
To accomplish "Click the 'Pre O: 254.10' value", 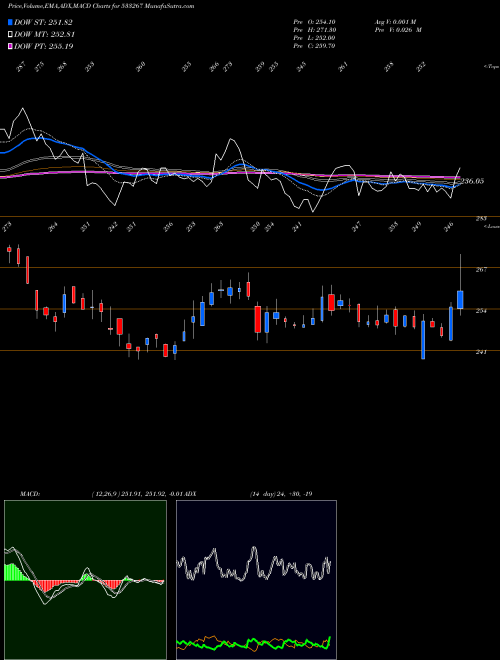I will [314, 22].
